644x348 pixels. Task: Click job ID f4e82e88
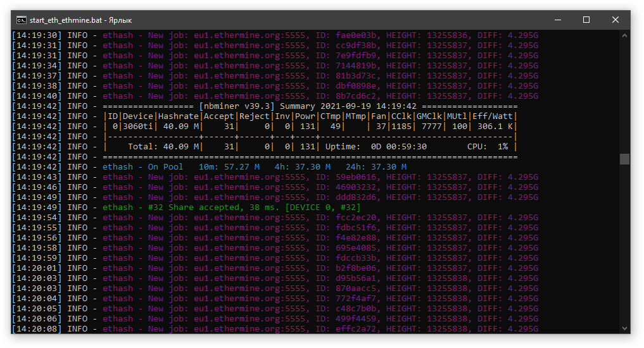coord(356,238)
